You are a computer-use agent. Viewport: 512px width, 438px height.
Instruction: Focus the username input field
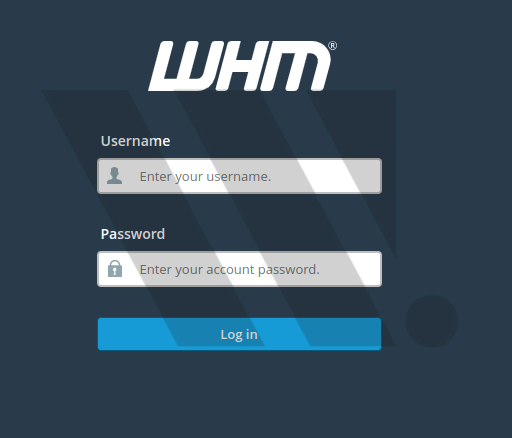click(239, 176)
